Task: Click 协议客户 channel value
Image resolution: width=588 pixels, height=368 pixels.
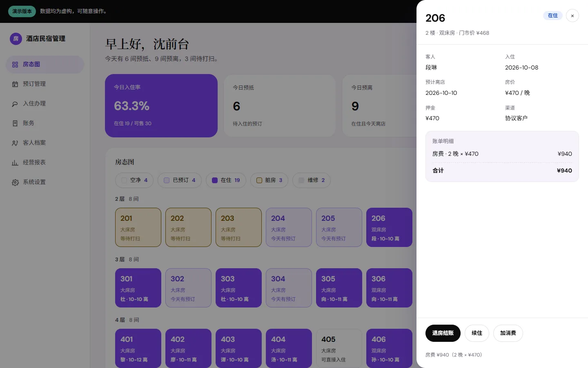Action: pyautogui.click(x=516, y=118)
